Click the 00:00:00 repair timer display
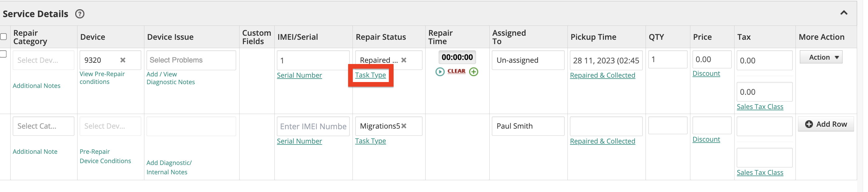868x192 pixels. [x=457, y=57]
